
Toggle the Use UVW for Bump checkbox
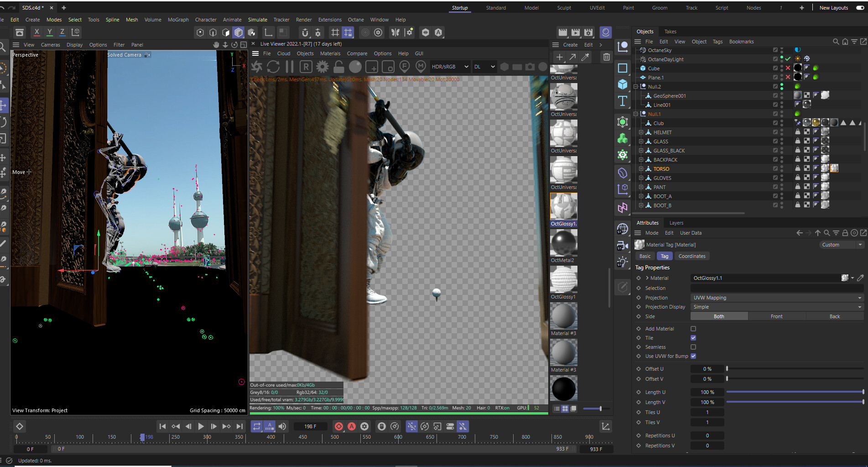(x=693, y=356)
